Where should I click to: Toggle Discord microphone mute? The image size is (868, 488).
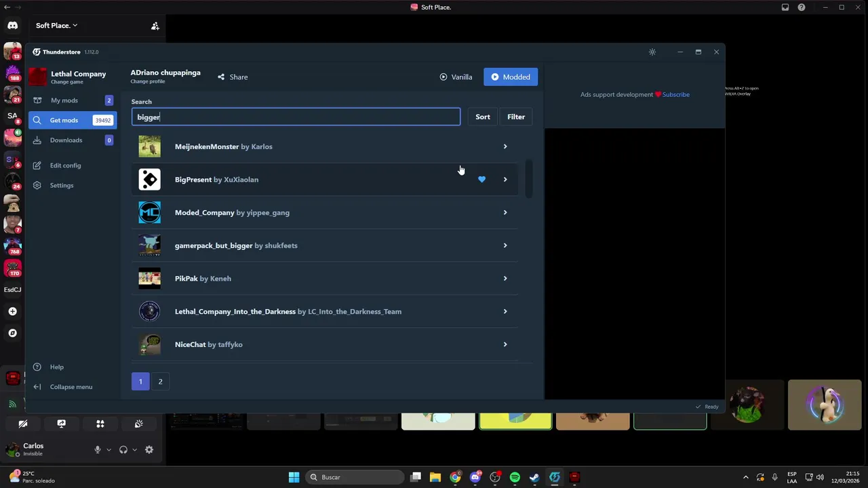pos(98,450)
